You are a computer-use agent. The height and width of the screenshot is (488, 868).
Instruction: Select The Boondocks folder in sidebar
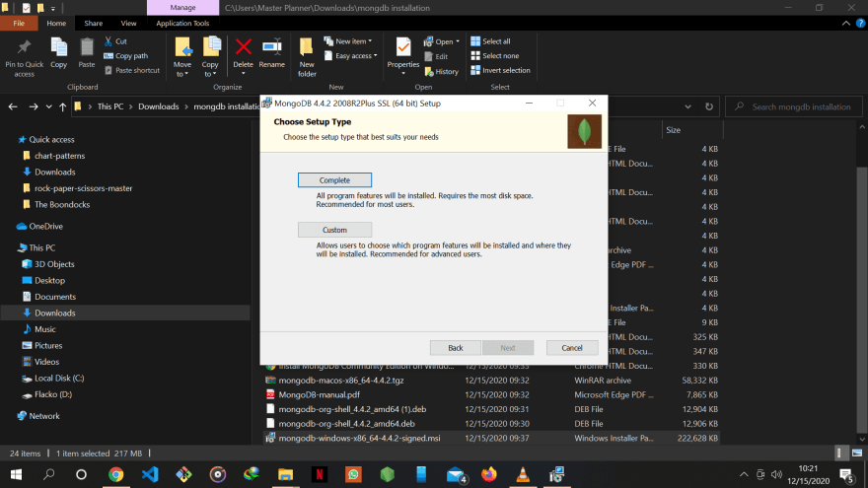click(x=62, y=205)
